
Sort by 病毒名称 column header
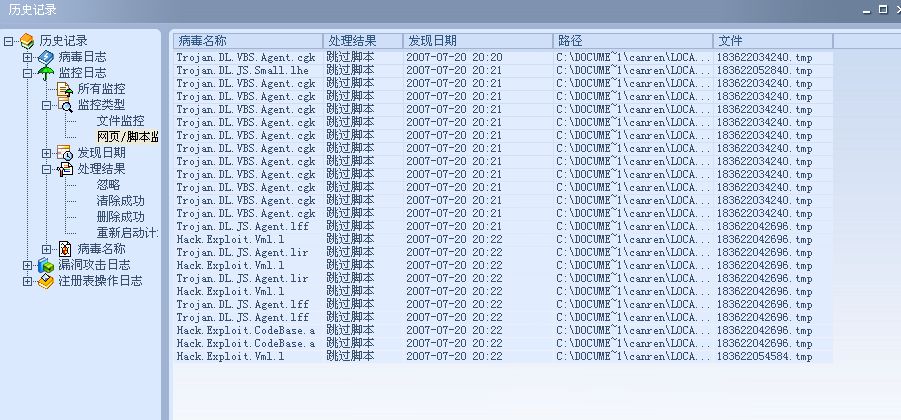(x=247, y=41)
